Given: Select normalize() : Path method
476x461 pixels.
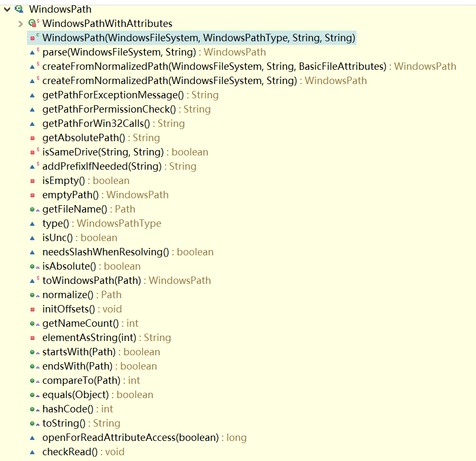Looking at the screenshot, I should [x=82, y=294].
